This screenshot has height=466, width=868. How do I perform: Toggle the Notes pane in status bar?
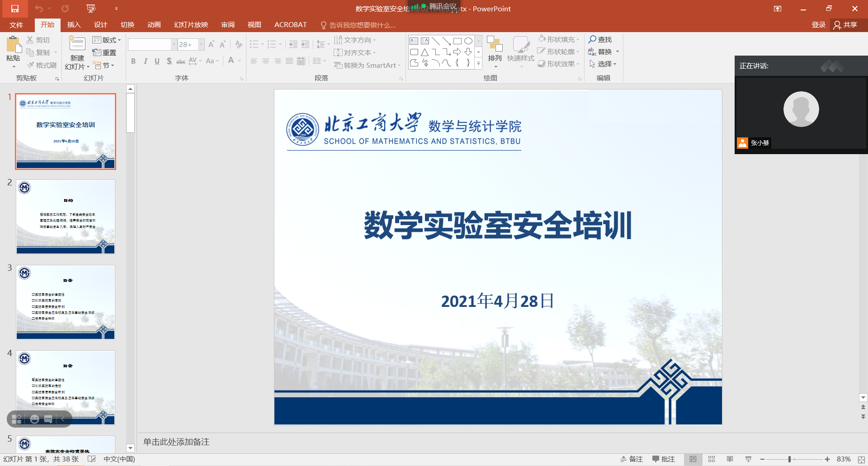coord(632,459)
